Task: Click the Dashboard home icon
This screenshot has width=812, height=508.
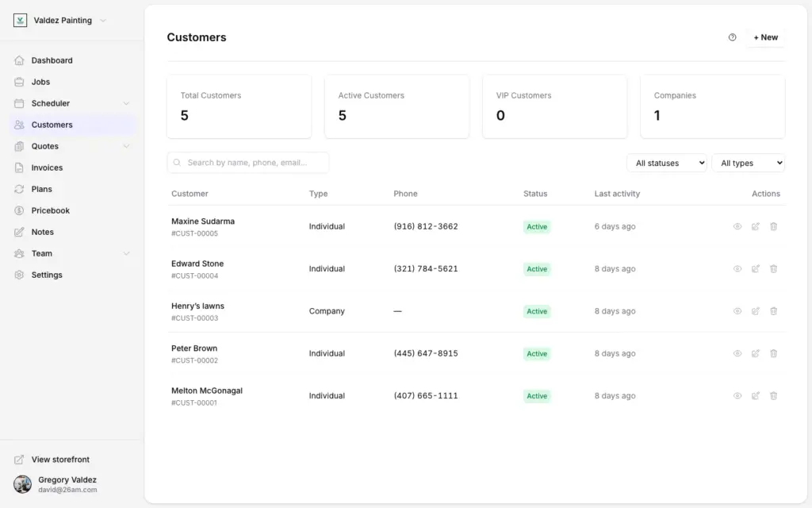Action: tap(19, 60)
